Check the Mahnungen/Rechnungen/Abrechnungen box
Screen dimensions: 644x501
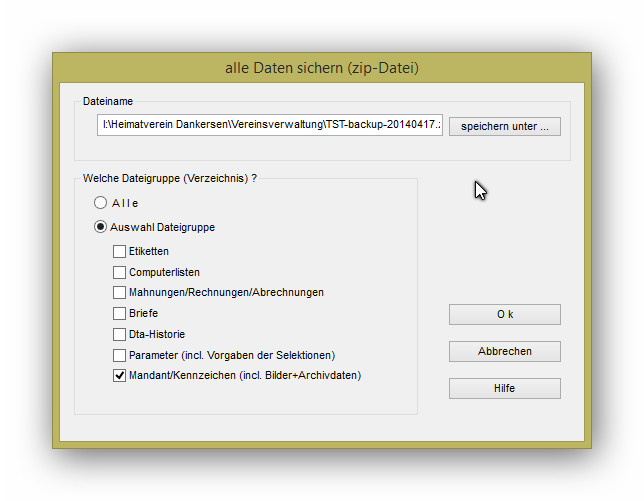(x=120, y=293)
